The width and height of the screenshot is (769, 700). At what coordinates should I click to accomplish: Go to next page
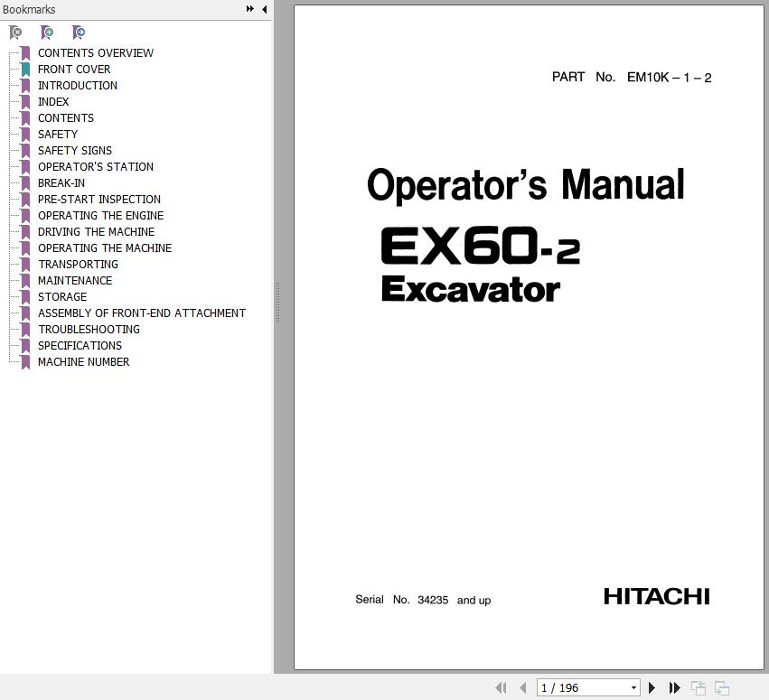[652, 687]
